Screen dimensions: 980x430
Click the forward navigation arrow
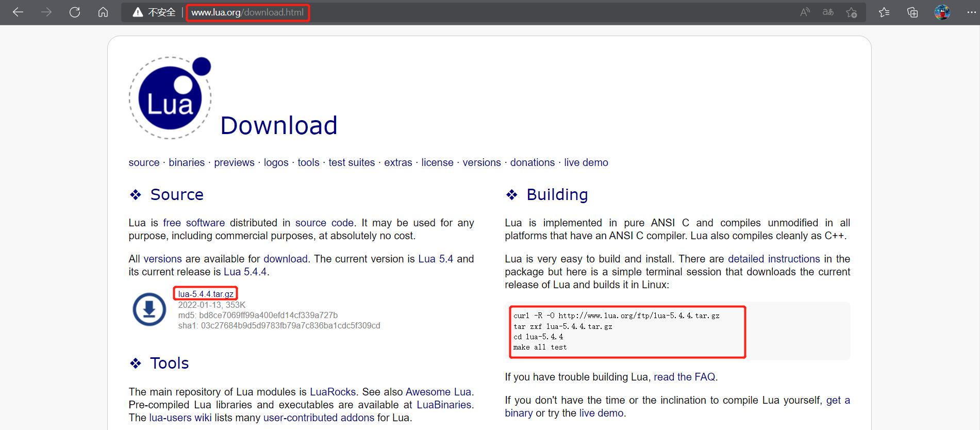coord(46,12)
